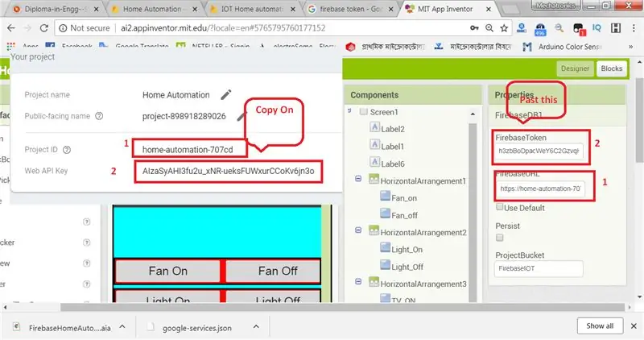The height and width of the screenshot is (340, 644).
Task: Click help icon beside Project ID
Action: point(67,150)
